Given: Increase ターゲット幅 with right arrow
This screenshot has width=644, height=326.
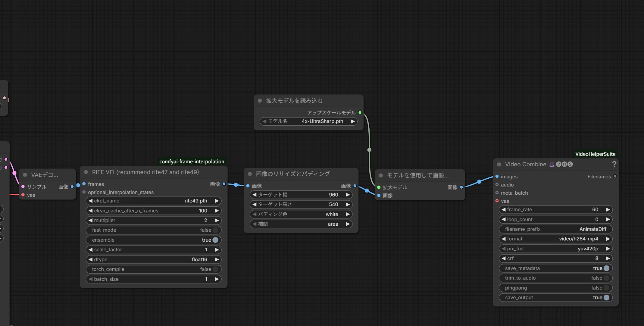Looking at the screenshot, I should [348, 195].
